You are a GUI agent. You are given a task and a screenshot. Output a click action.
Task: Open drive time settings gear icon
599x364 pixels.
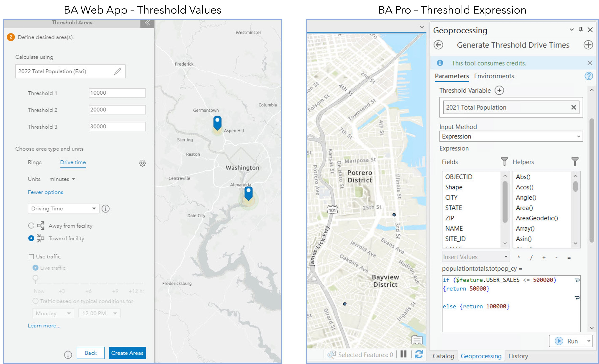tap(142, 163)
